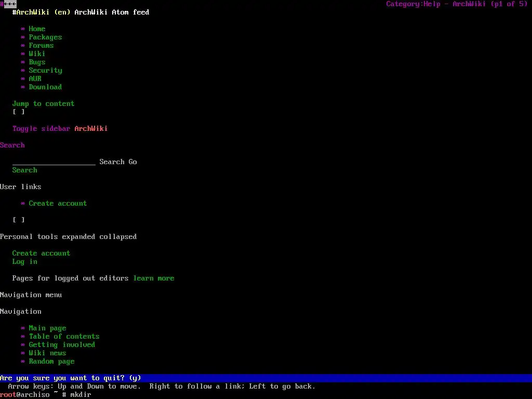This screenshot has width=532, height=399.
Task: Select the Wiki link in the top list
Action: tap(37, 54)
